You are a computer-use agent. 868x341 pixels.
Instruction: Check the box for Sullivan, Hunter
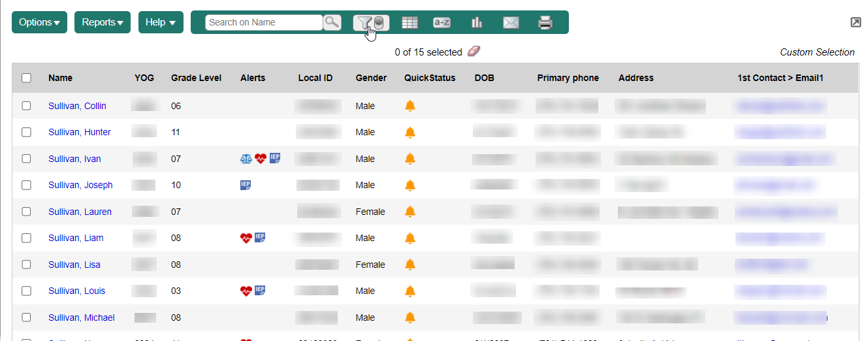26,132
